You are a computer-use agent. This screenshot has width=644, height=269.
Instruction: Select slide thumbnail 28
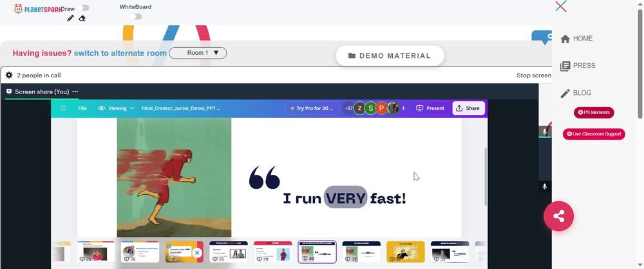point(229,252)
